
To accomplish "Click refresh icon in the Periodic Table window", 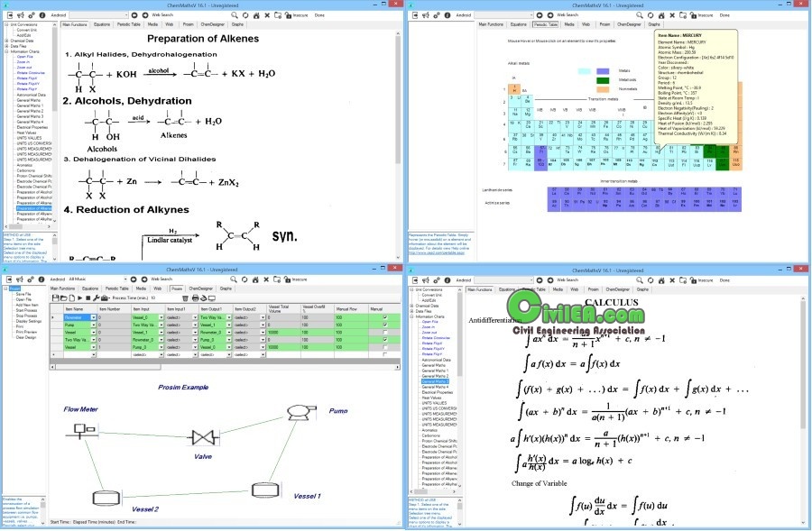I will 651,15.
